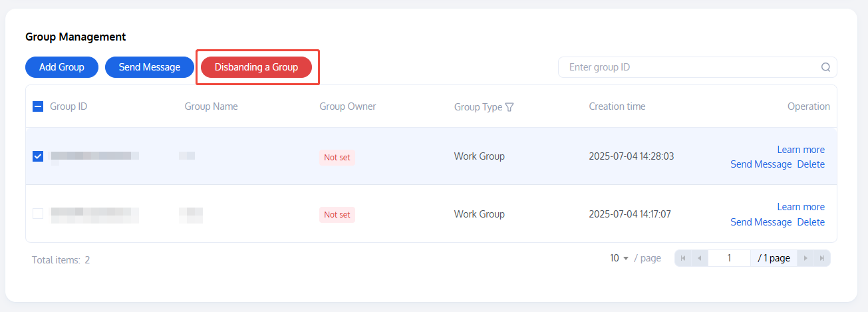
Task: Go to the first page
Action: (x=683, y=258)
